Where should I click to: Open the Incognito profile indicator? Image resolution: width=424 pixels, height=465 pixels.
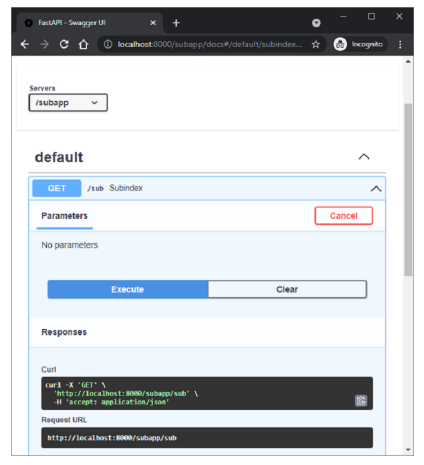[x=359, y=44]
